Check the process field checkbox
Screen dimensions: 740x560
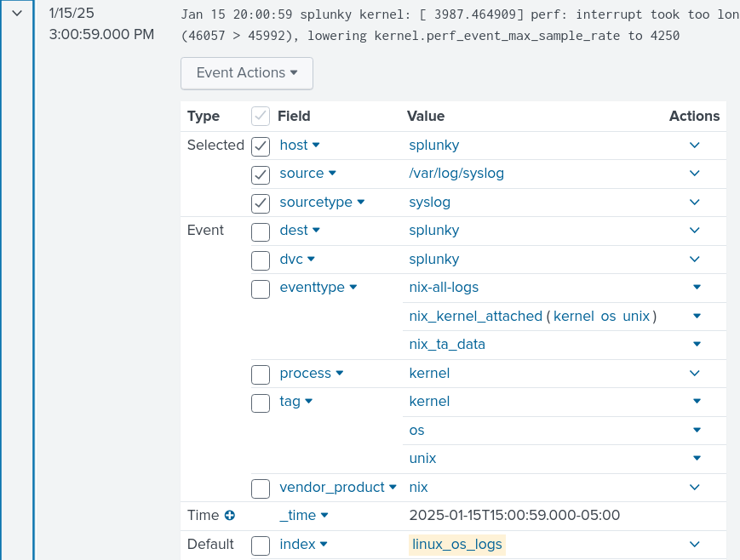tap(261, 374)
